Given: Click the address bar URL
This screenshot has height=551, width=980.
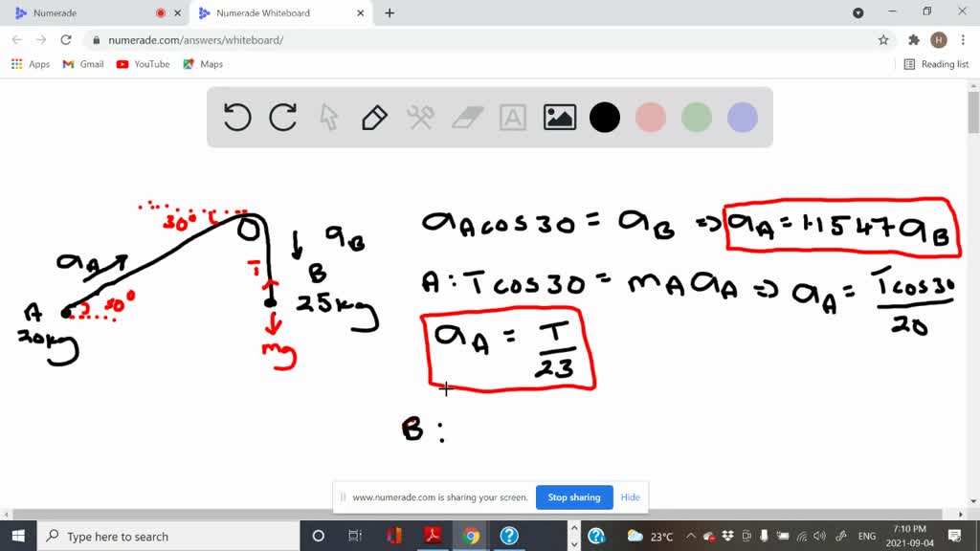Looking at the screenshot, I should coord(195,40).
